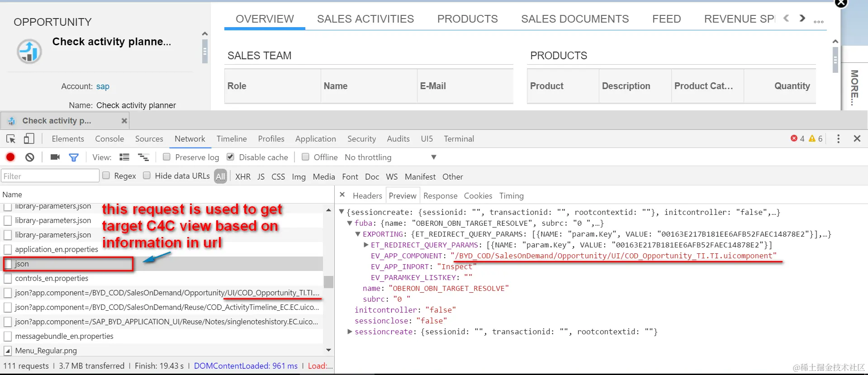Open the DevTools three-dot menu
Image resolution: width=868 pixels, height=375 pixels.
click(x=838, y=139)
